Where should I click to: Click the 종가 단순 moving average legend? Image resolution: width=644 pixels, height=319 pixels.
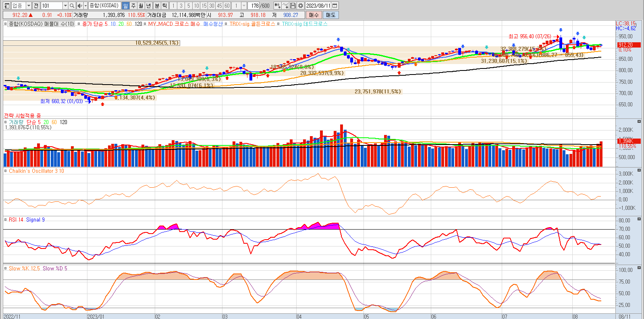[112, 24]
